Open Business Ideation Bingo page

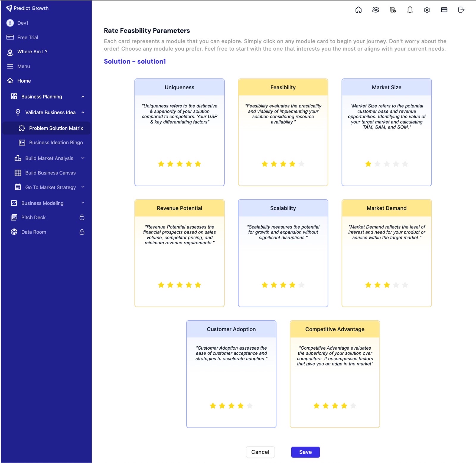(x=56, y=143)
